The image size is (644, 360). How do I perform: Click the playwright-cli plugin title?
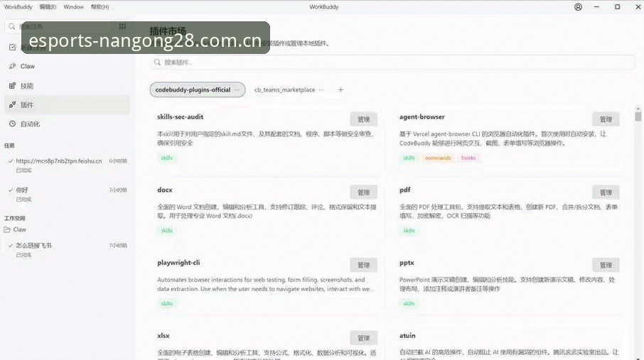click(x=178, y=263)
